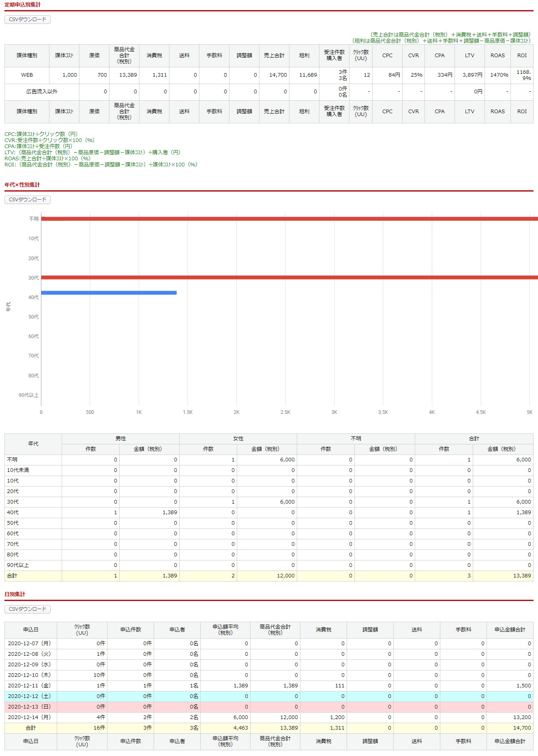The image size is (538, 756).
Task: Click the 2.5K label on the chart axis
Action: (x=285, y=412)
